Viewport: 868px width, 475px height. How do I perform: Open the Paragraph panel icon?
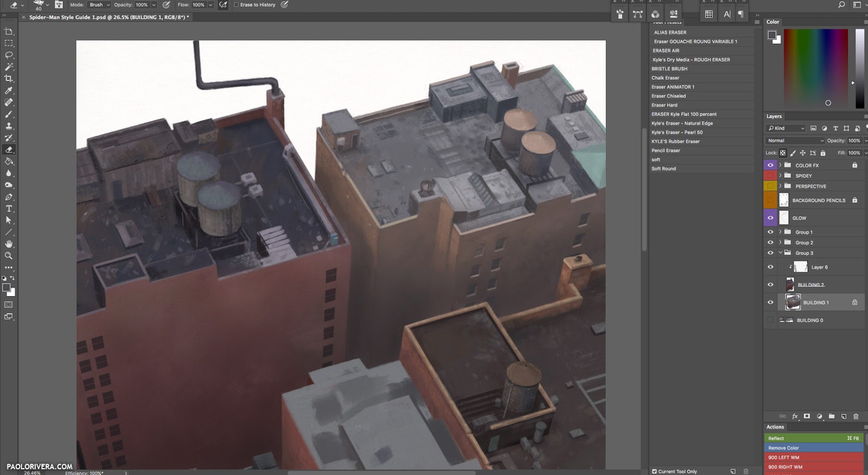741,14
